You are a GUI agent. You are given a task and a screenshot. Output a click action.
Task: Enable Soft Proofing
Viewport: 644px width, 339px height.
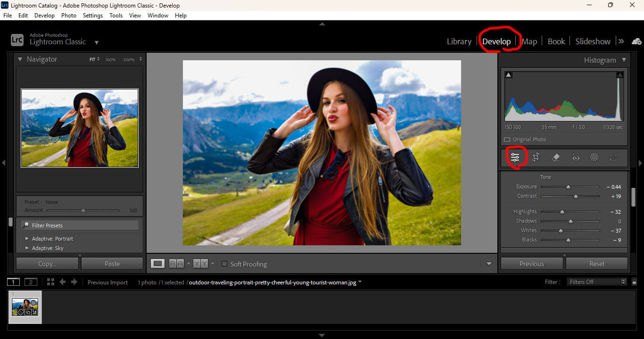[x=224, y=264]
